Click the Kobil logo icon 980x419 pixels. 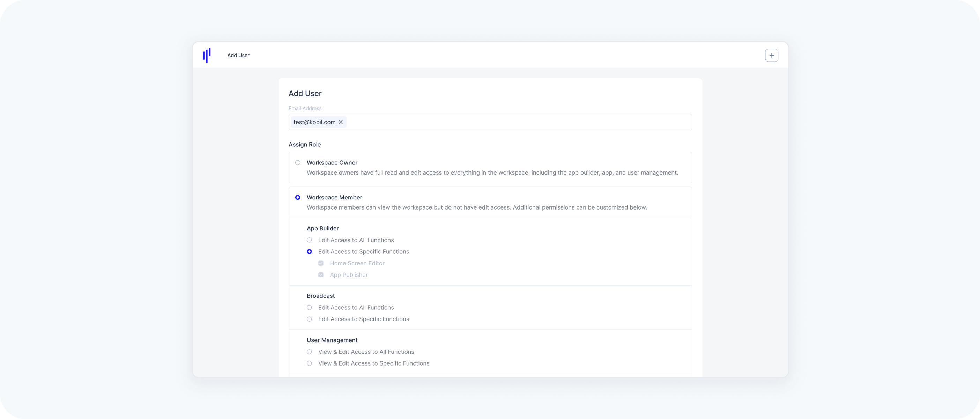[207, 55]
